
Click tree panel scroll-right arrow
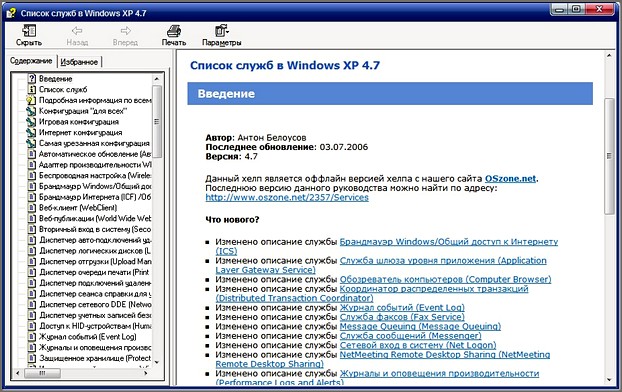point(146,373)
